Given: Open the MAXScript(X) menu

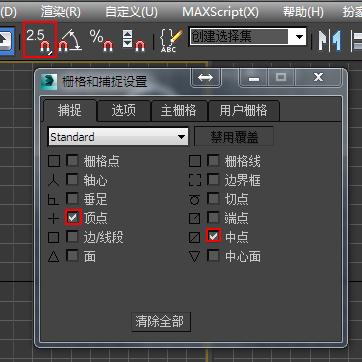Looking at the screenshot, I should [x=220, y=12].
